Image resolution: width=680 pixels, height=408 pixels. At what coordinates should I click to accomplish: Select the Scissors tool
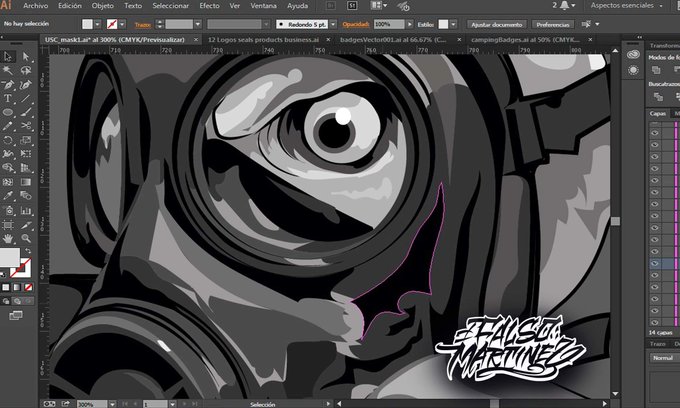click(26, 126)
